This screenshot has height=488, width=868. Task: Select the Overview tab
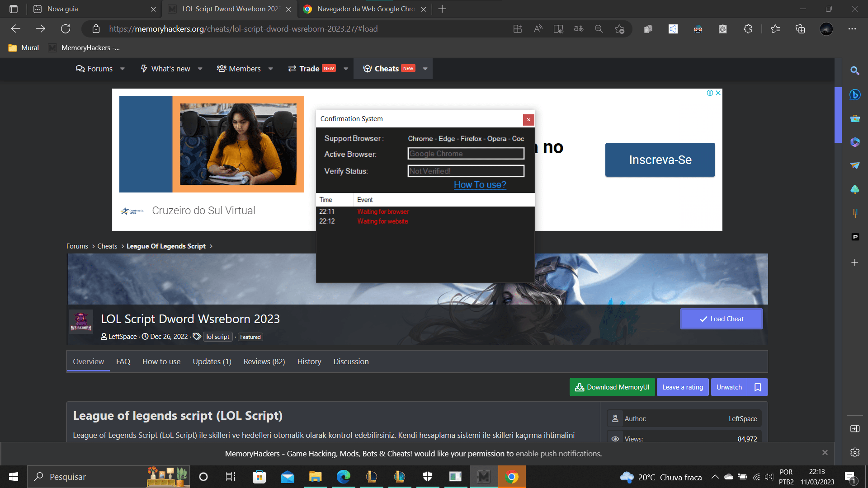pyautogui.click(x=88, y=361)
